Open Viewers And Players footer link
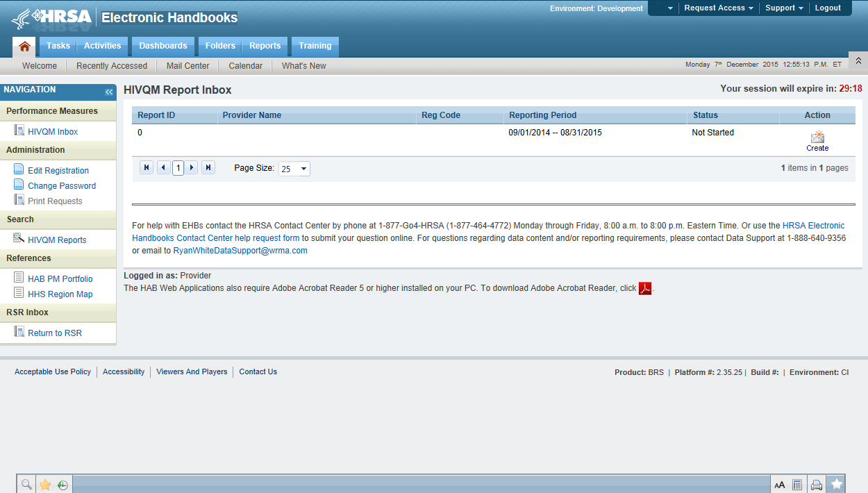This screenshot has height=493, width=868. [x=192, y=372]
